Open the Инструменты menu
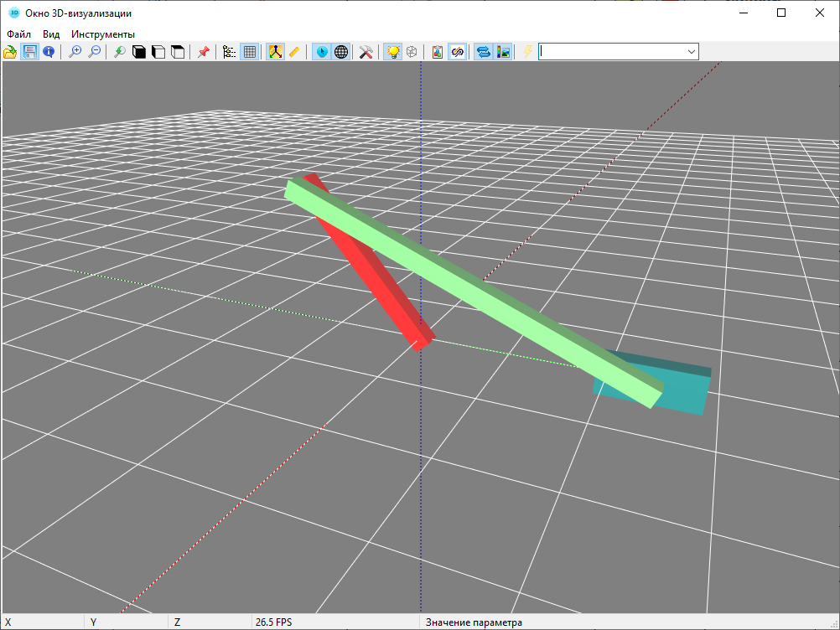 103,34
